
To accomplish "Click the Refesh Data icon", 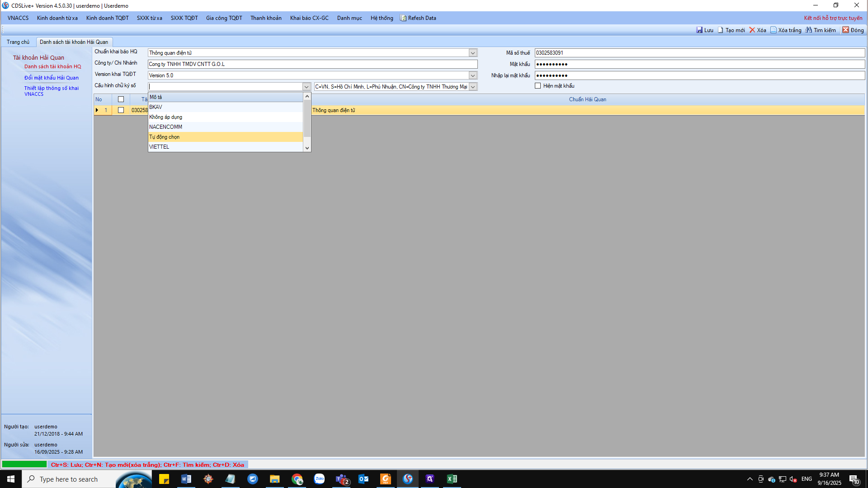I will 403,18.
